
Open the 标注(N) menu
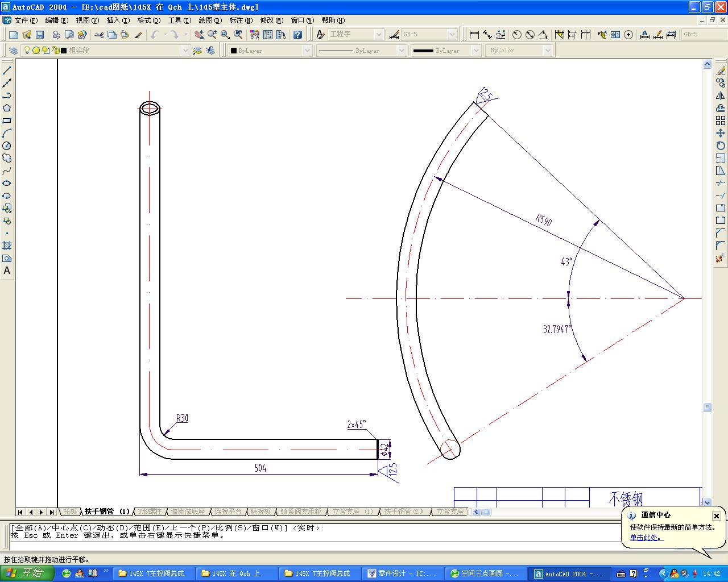click(241, 20)
